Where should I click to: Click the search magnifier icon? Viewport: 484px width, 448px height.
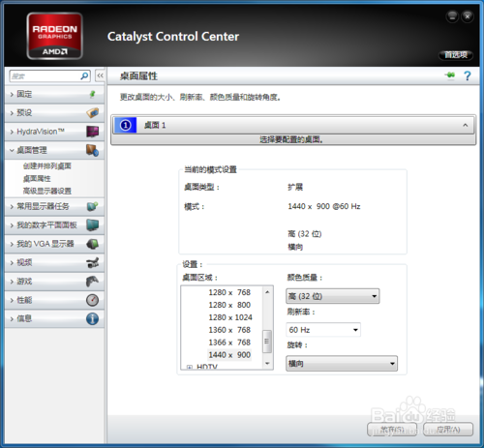(84, 76)
